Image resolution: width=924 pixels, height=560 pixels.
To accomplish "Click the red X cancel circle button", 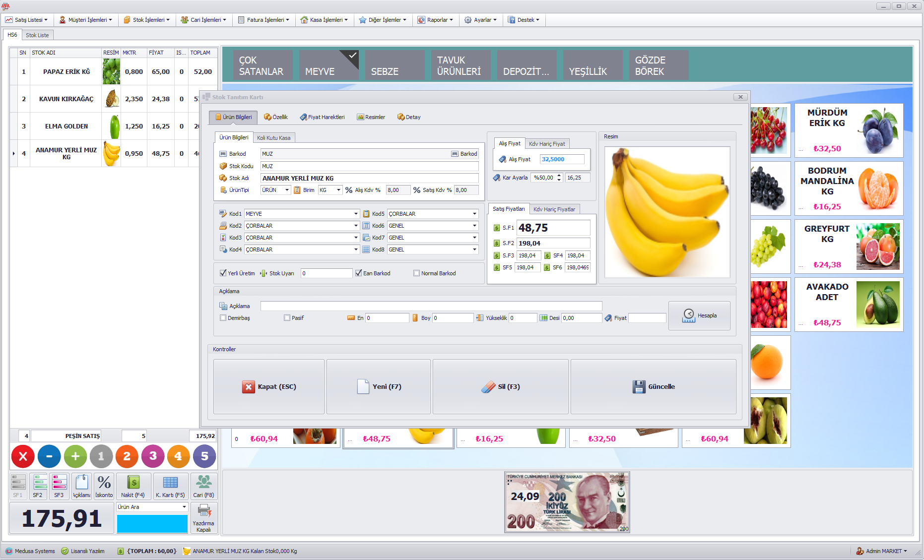I will (23, 456).
